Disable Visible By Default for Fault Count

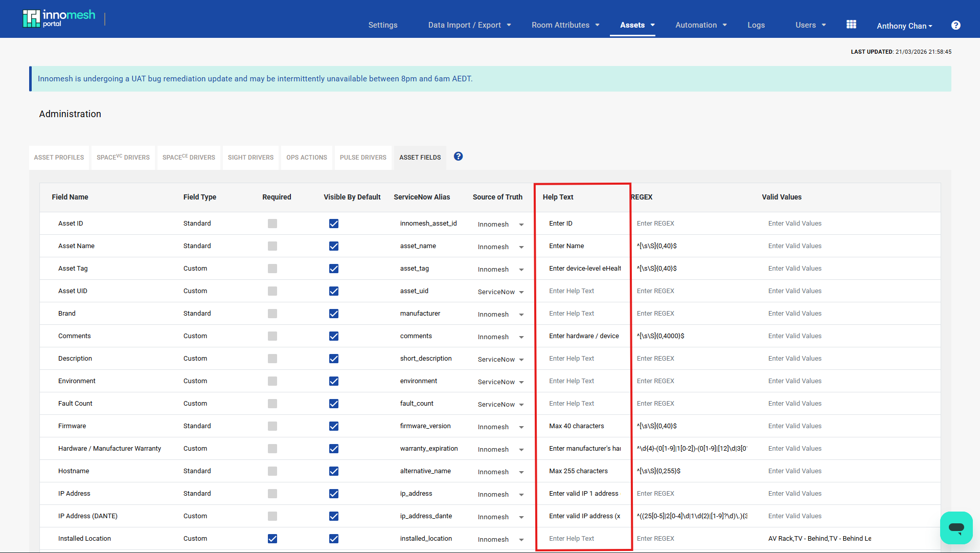333,404
